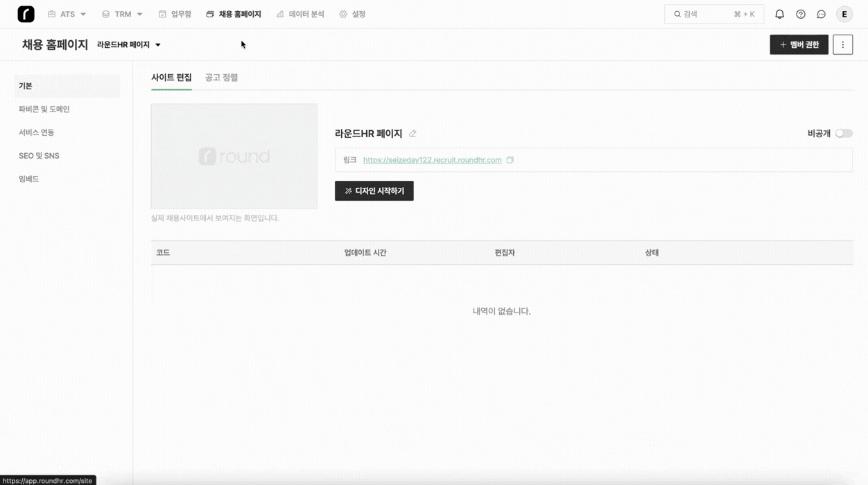The height and width of the screenshot is (485, 868).
Task: Open the seizeday122 recruit site link
Action: pos(432,160)
